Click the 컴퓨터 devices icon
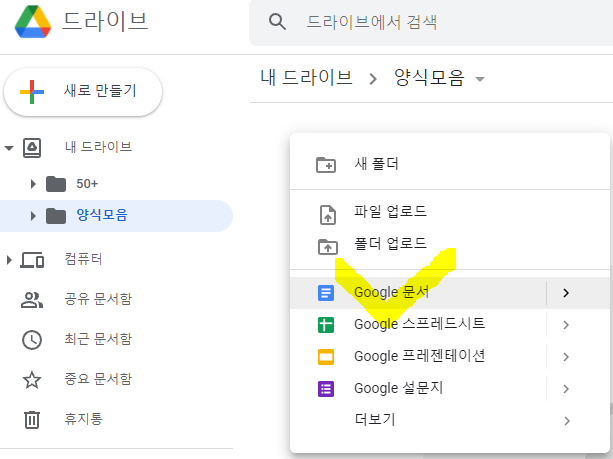 pos(32,260)
